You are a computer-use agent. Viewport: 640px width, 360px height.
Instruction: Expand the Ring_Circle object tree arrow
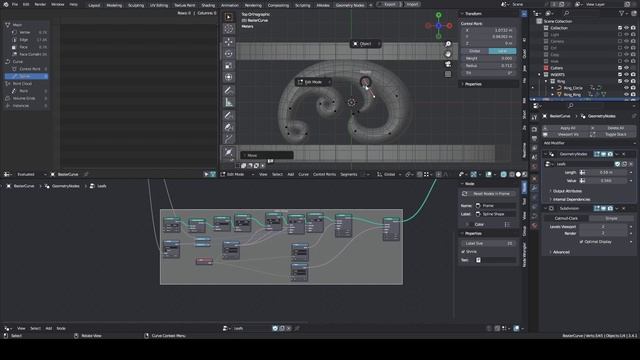[553, 88]
